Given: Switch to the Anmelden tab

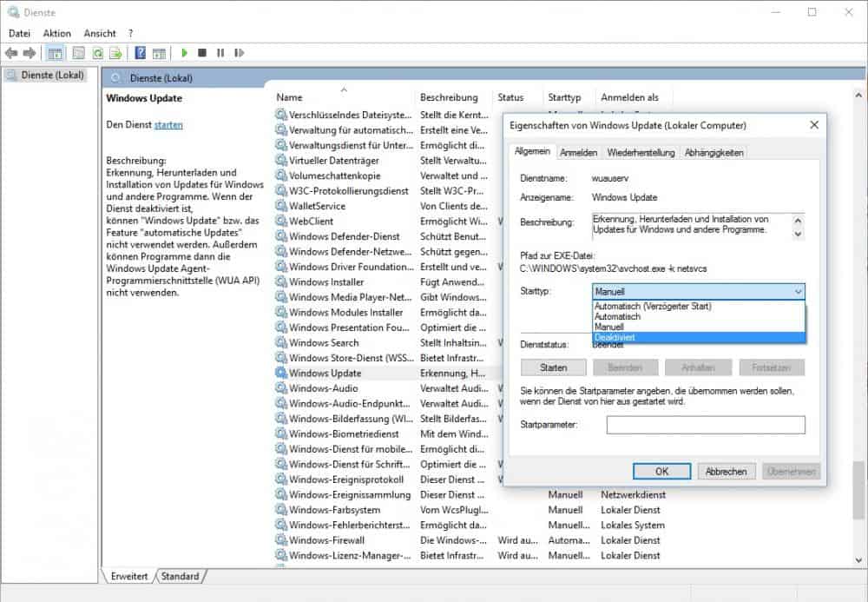Looking at the screenshot, I should 578,152.
